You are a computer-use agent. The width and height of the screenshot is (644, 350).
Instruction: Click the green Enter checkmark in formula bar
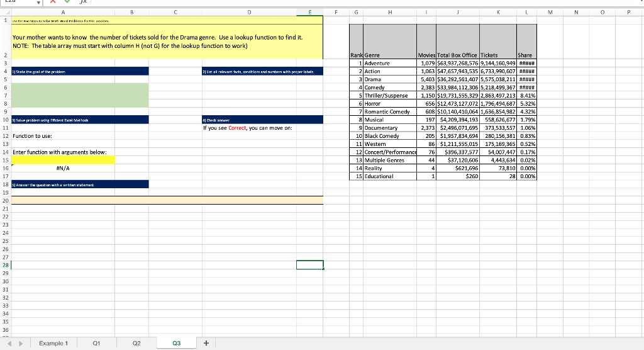click(x=67, y=2)
